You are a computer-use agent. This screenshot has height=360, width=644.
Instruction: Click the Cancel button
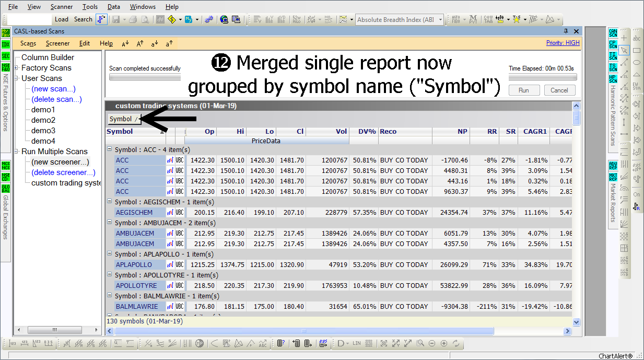[x=559, y=90]
